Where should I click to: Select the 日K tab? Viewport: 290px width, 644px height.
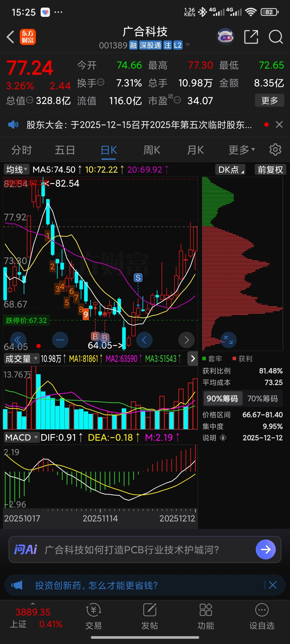tap(109, 150)
